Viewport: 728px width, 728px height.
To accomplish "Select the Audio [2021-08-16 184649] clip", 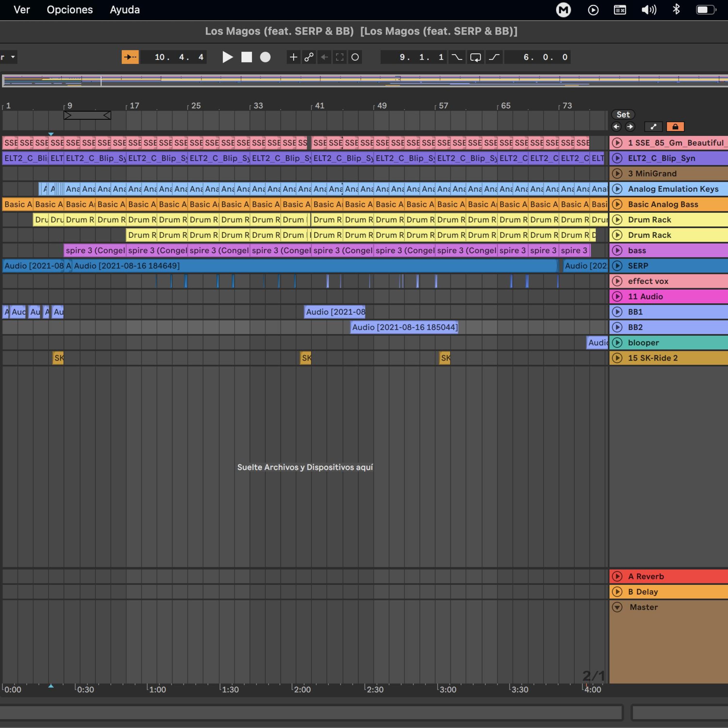I will [315, 266].
